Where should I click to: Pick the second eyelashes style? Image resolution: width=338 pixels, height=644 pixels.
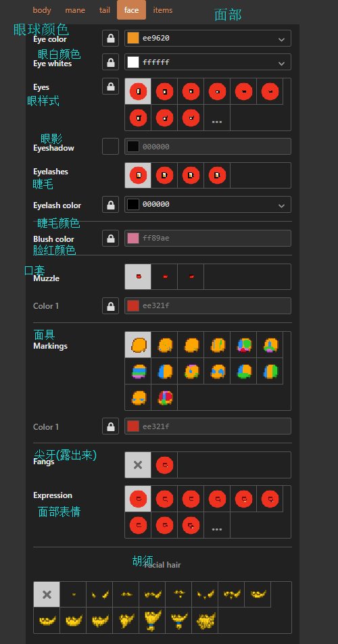164,176
